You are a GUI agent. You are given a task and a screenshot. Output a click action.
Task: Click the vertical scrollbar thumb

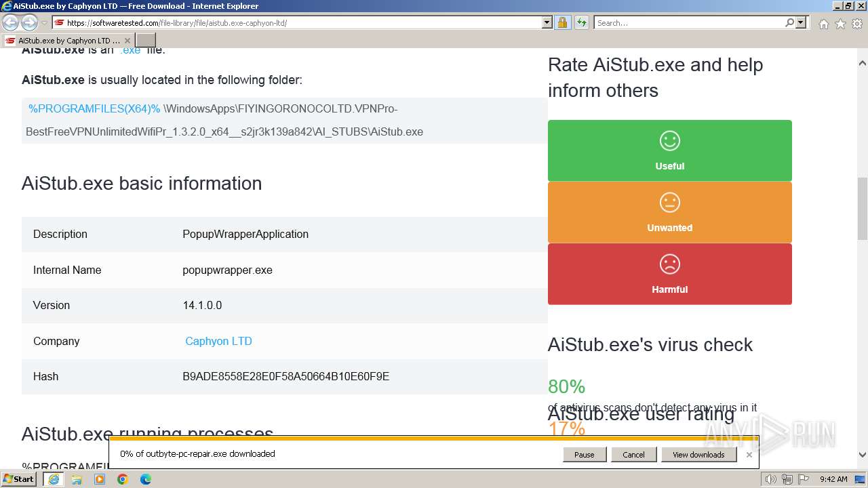click(x=863, y=208)
